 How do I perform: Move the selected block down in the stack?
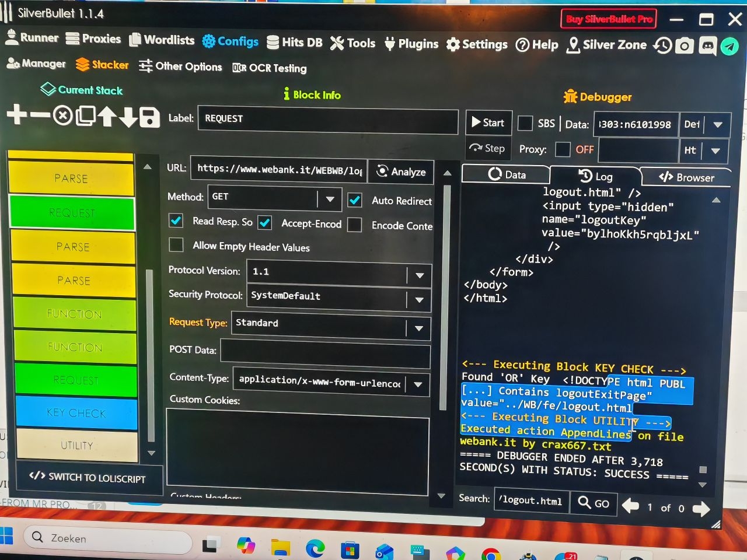128,117
